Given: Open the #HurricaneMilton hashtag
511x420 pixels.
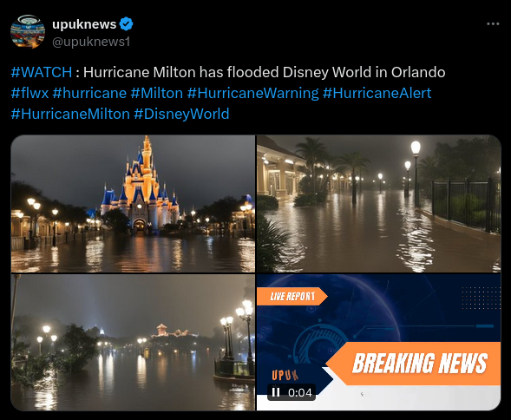Looking at the screenshot, I should (x=70, y=114).
